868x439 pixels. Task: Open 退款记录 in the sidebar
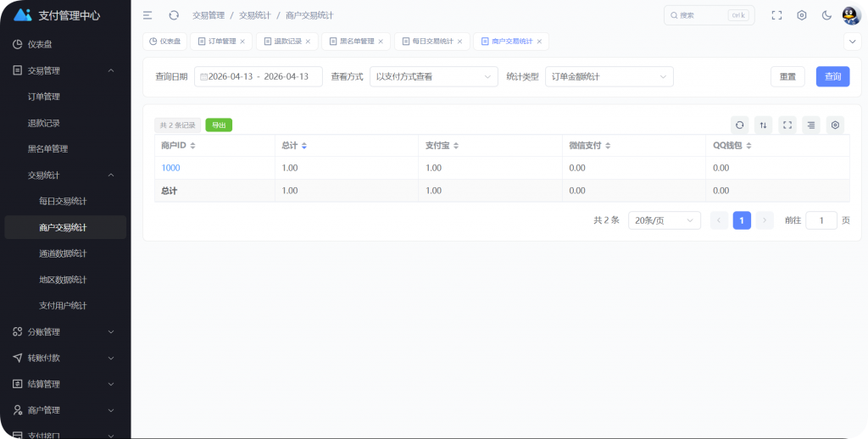coord(65,123)
